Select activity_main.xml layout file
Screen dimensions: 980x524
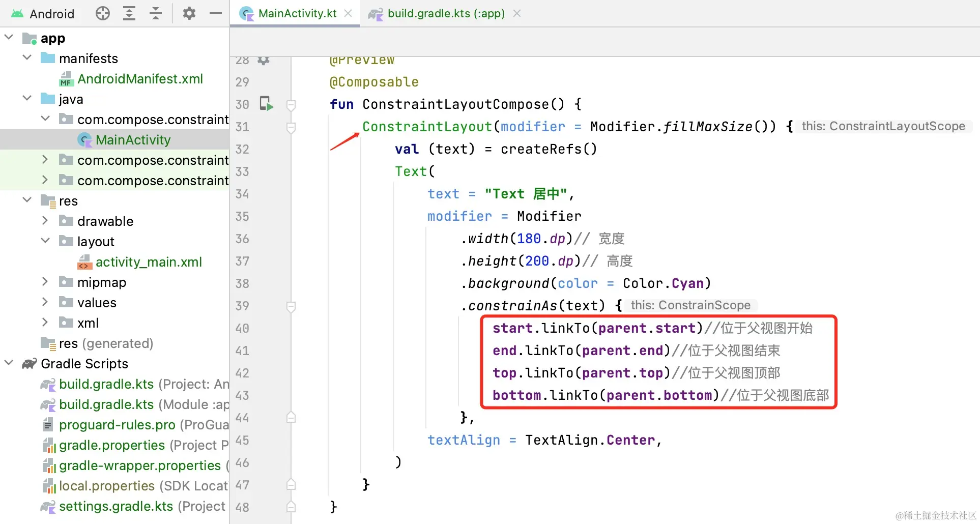tap(149, 262)
